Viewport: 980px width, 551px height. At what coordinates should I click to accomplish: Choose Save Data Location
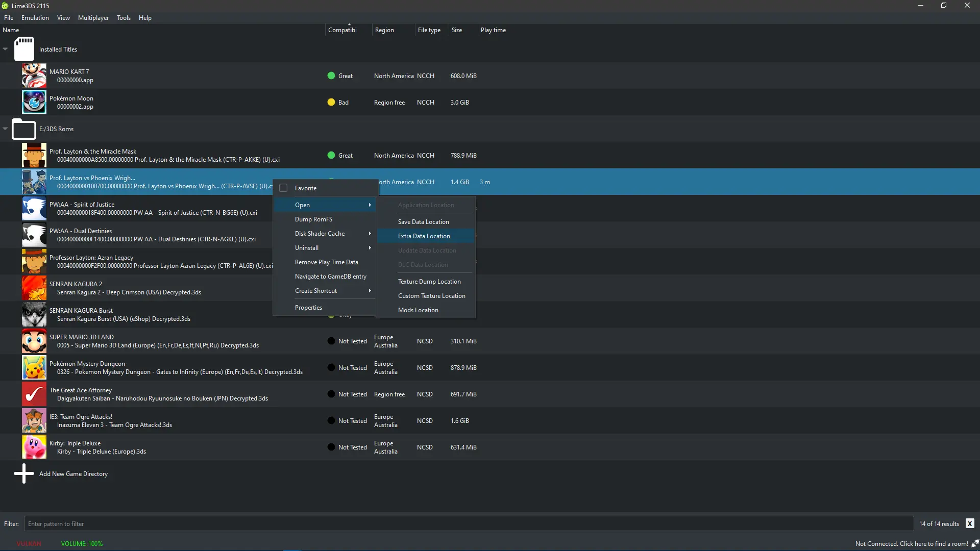(x=426, y=221)
